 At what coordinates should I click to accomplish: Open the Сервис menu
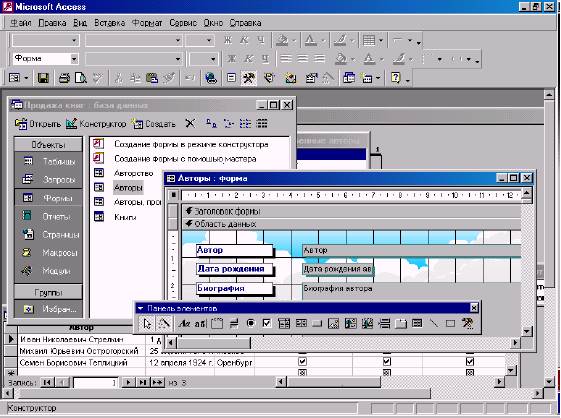click(x=183, y=23)
